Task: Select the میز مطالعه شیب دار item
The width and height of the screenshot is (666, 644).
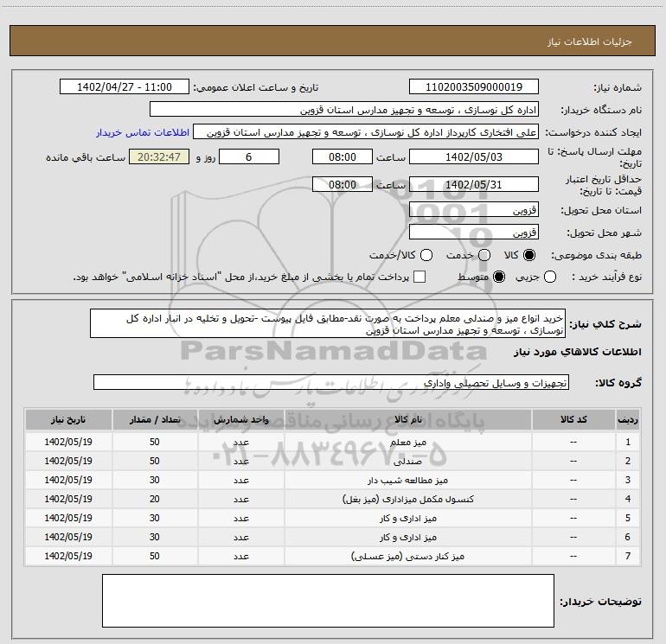Action: coord(407,480)
